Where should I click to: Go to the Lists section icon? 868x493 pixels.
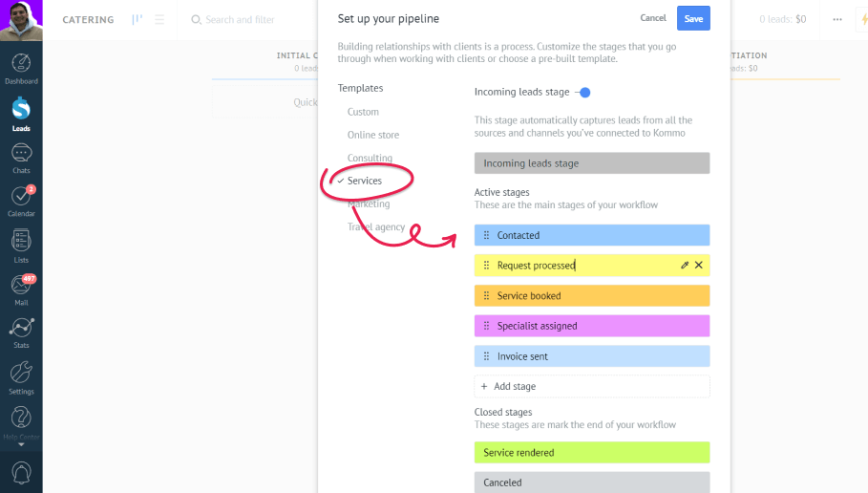[x=21, y=246]
